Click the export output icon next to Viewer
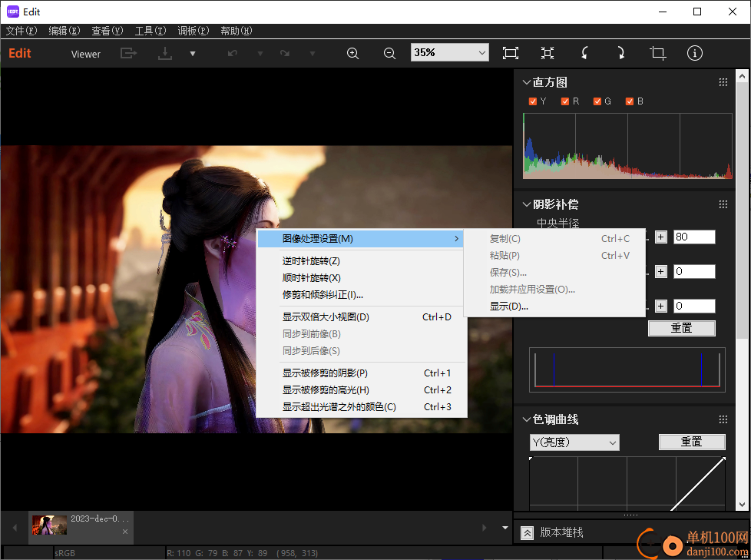 (128, 53)
